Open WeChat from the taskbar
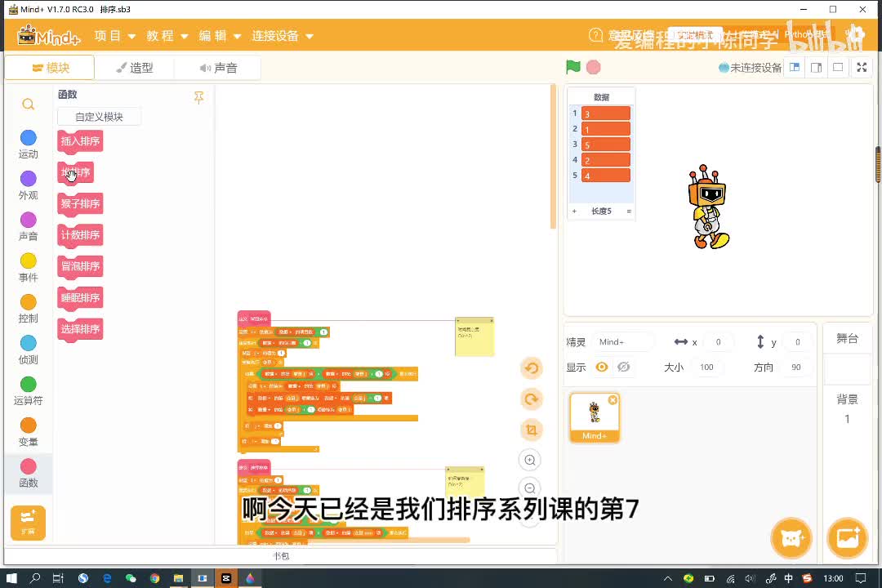The width and height of the screenshot is (882, 588). 131,578
